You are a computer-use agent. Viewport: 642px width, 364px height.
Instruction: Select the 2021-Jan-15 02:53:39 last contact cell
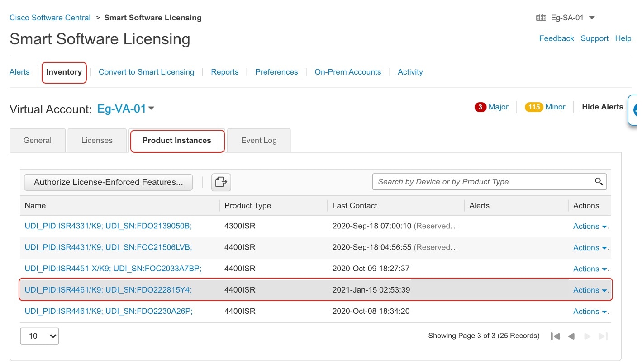pyautogui.click(x=371, y=290)
